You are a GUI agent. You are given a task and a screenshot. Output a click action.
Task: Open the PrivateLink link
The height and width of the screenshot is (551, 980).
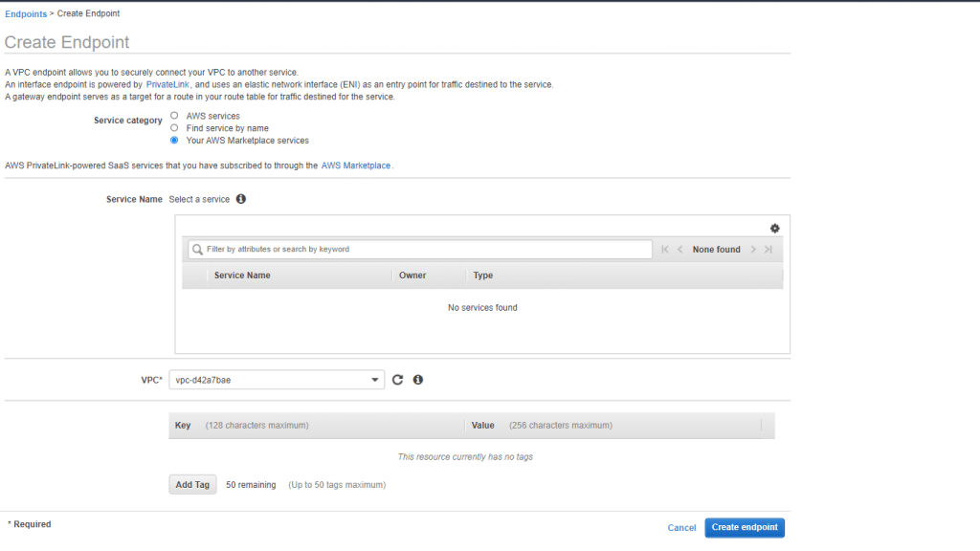[x=167, y=84]
